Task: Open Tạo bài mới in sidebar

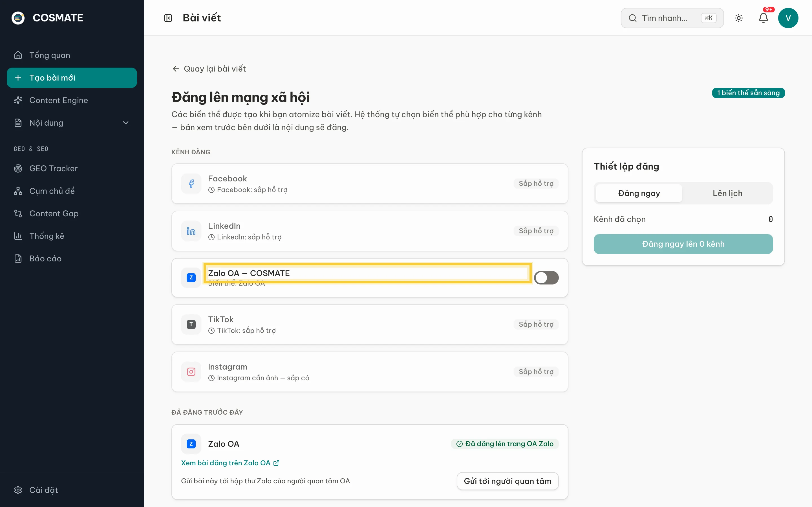Action: 72,78
